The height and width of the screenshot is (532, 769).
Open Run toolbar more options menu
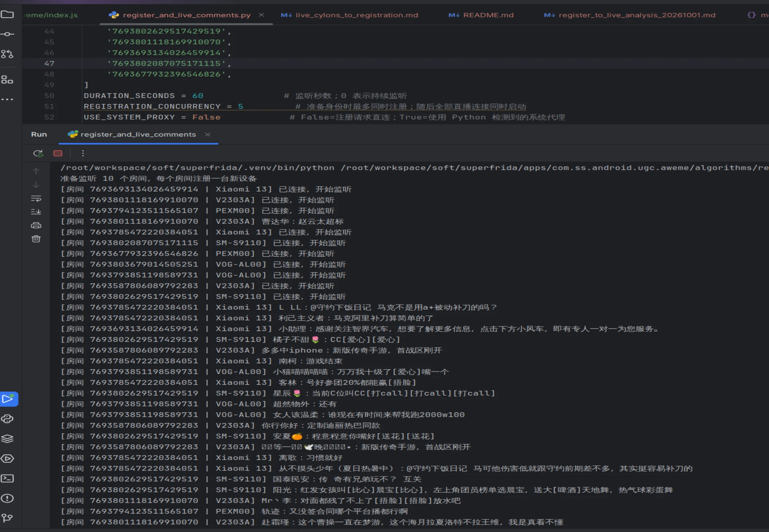83,153
